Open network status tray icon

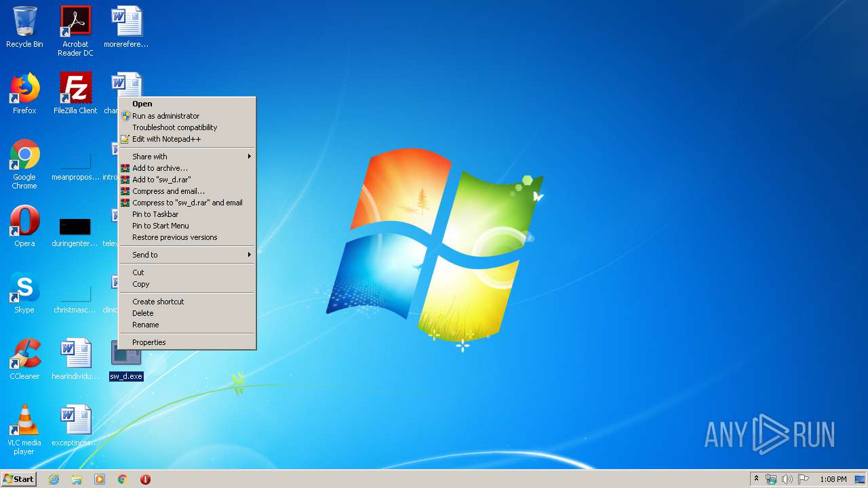[x=771, y=479]
